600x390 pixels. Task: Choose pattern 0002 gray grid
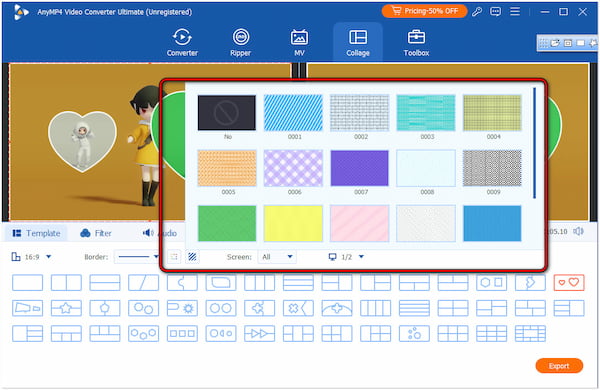[x=359, y=113]
